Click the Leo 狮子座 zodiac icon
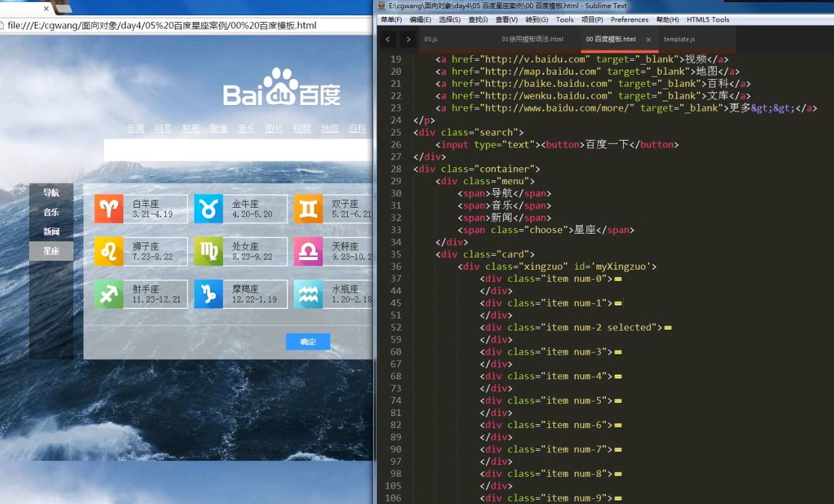The image size is (834, 504). click(109, 251)
